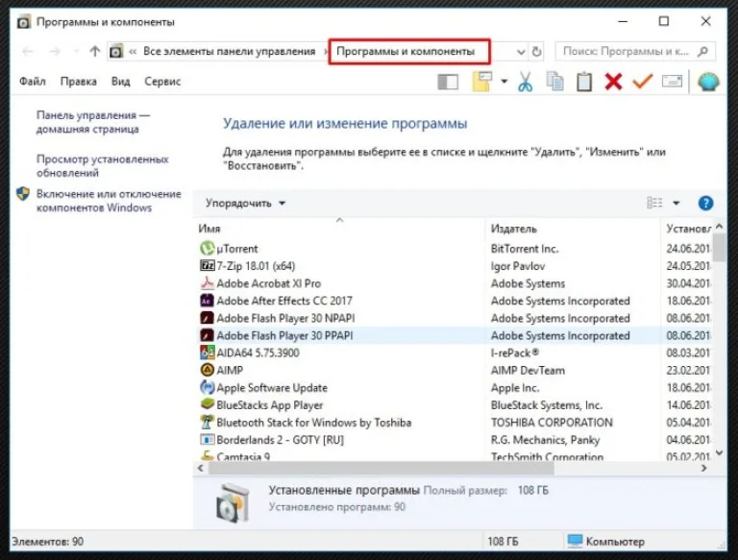Click the AIMP orange program icon
Image resolution: width=738 pixels, height=560 pixels.
(x=207, y=370)
